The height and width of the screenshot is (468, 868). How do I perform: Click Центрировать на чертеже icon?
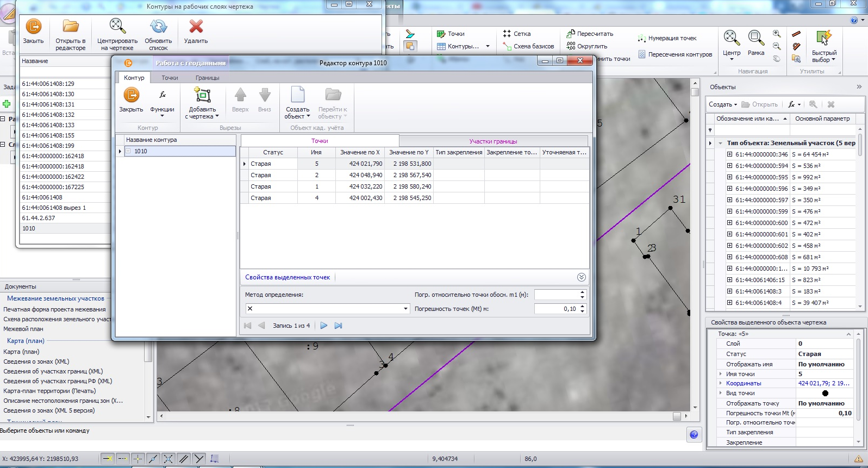click(117, 27)
